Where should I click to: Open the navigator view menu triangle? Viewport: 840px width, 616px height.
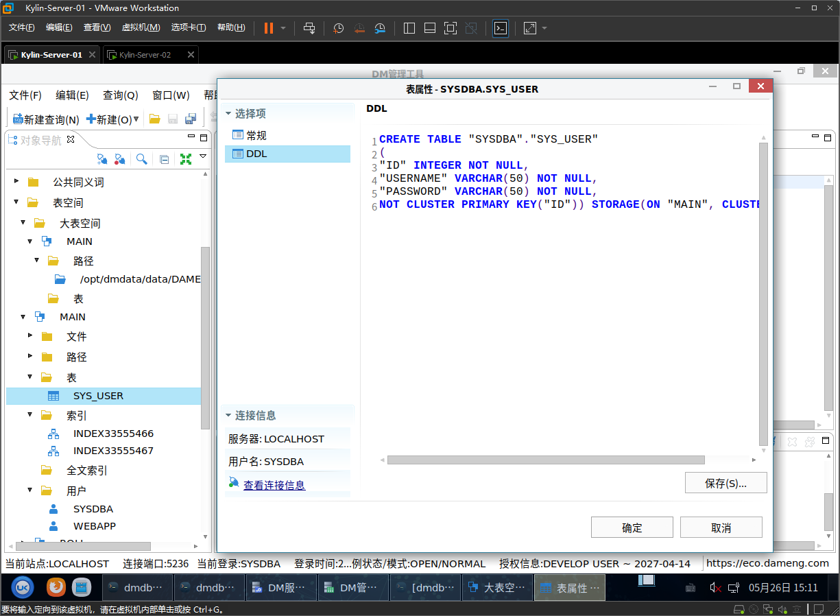(x=203, y=156)
